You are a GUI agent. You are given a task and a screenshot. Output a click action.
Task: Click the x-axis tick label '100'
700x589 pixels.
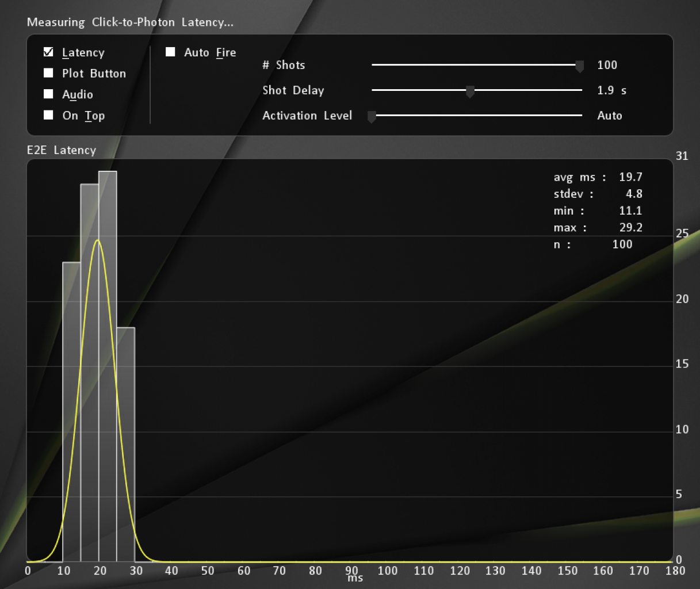click(x=388, y=571)
